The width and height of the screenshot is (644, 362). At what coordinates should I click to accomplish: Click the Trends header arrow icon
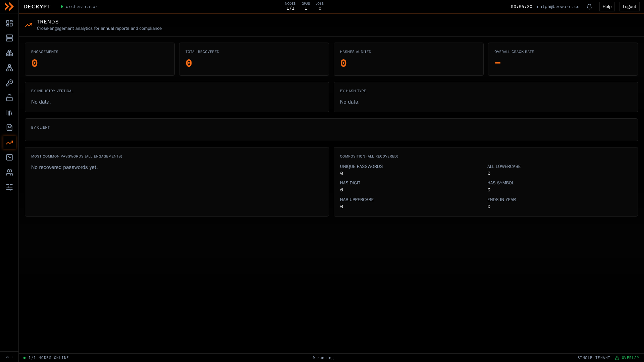29,25
